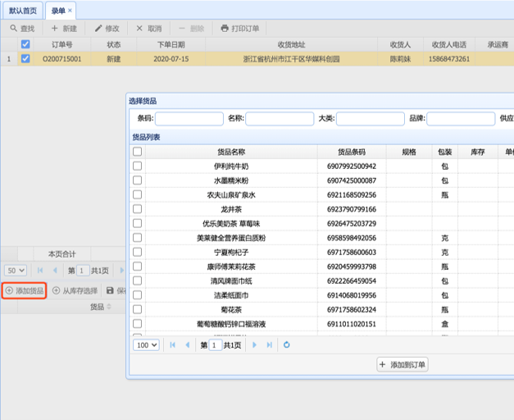The width and height of the screenshot is (514, 420).
Task: Click barcode 6907992500942 cell
Action: coord(352,166)
